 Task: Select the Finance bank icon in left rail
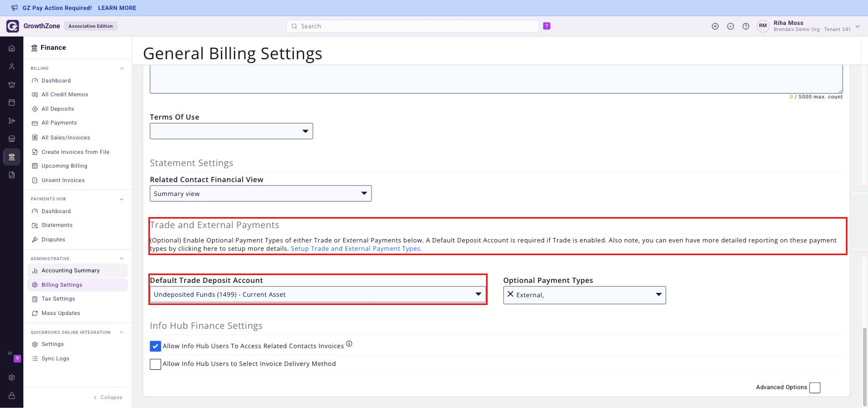[x=12, y=157]
